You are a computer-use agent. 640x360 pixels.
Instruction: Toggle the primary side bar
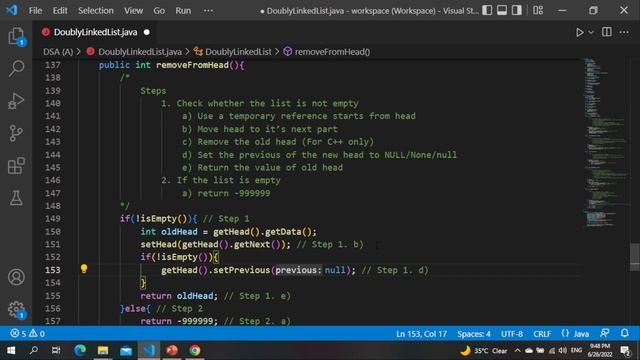click(487, 10)
